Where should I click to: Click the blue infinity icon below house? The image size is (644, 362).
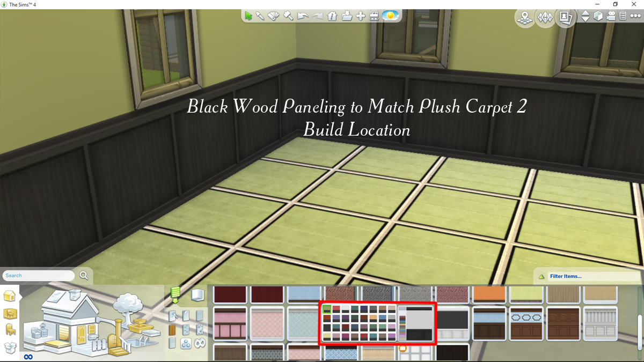28,357
